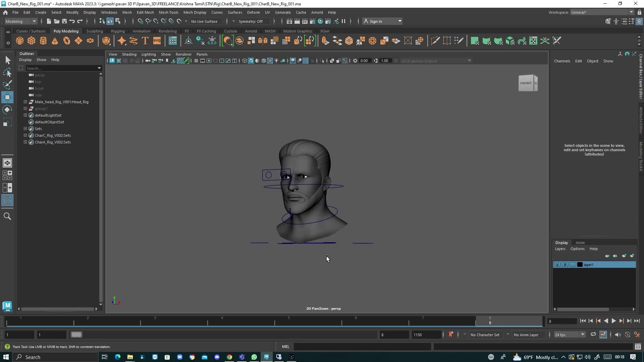Viewport: 644px width, 362px height.
Task: Open the SVG creation tool on the shelf
Action: coord(157,41)
